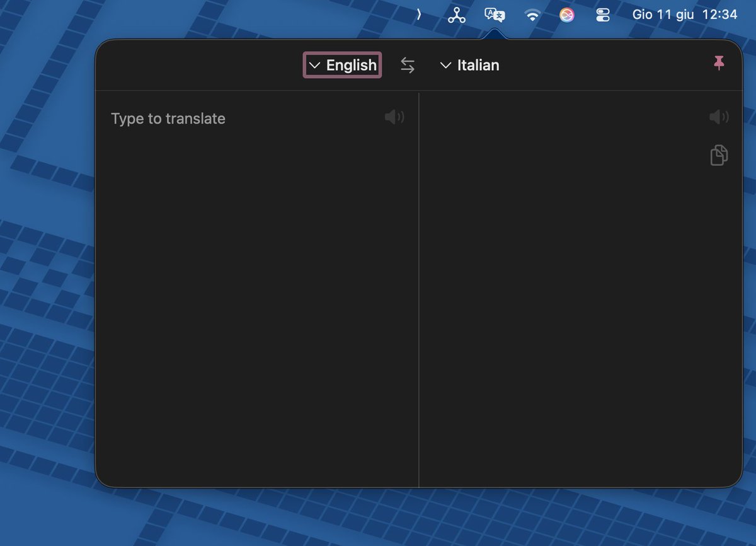Click the date and time Gio 11 giu 12:34
The height and width of the screenshot is (546, 756).
685,15
